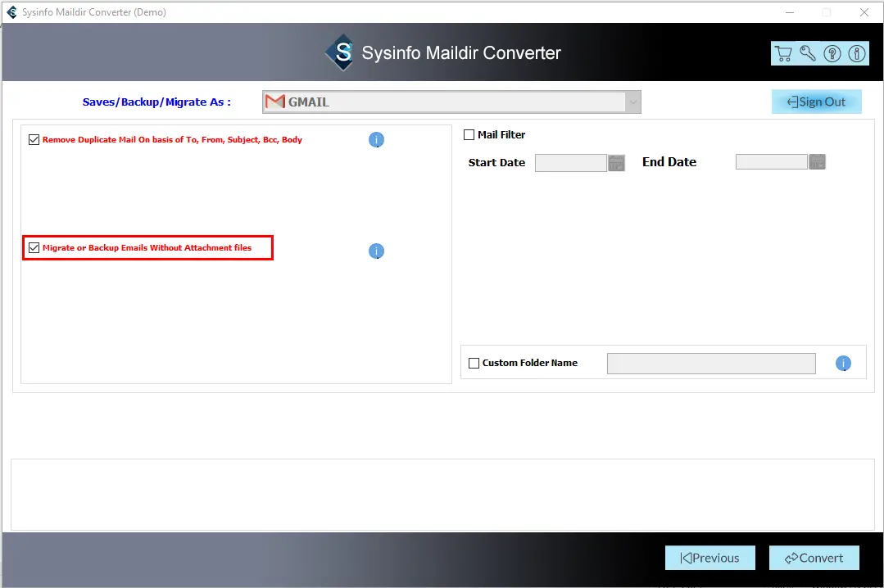884x588 pixels.
Task: Click the activation key icon
Action: point(808,53)
